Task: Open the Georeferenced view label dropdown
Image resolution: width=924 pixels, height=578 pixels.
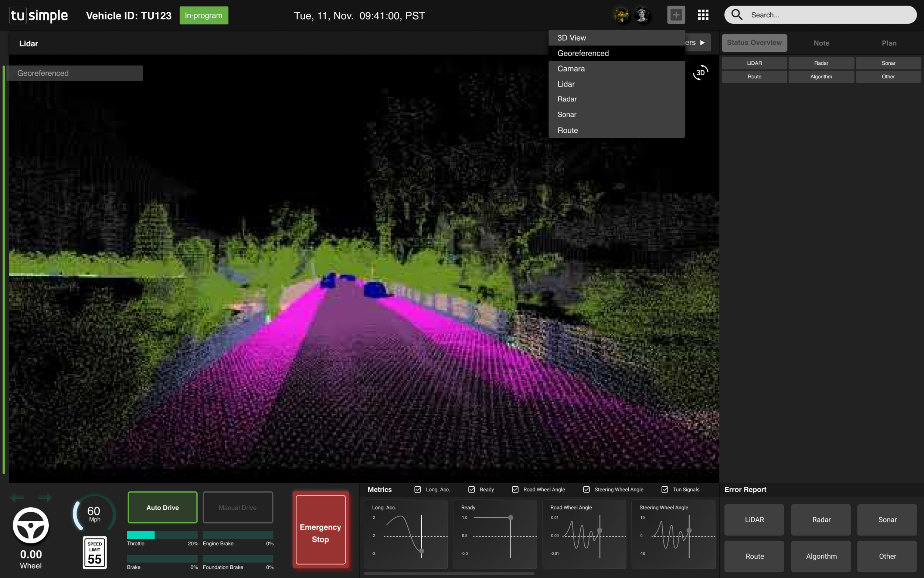Action: pyautogui.click(x=76, y=73)
